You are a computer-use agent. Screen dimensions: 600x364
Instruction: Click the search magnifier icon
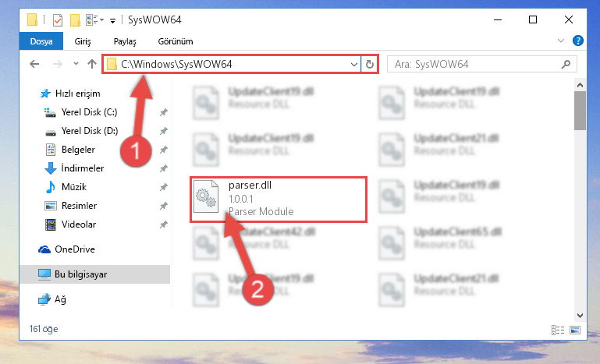pyautogui.click(x=566, y=64)
